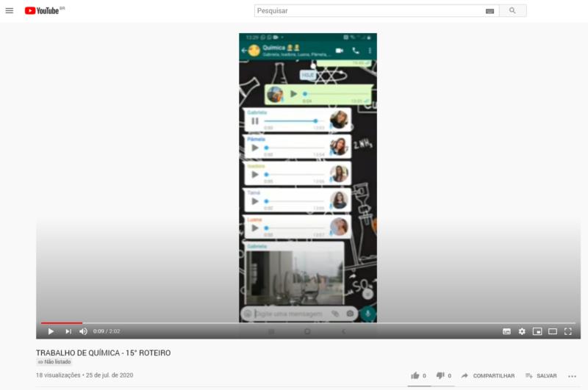This screenshot has width=588, height=390.
Task: Toggle subtitles/closed captions
Action: (x=506, y=331)
